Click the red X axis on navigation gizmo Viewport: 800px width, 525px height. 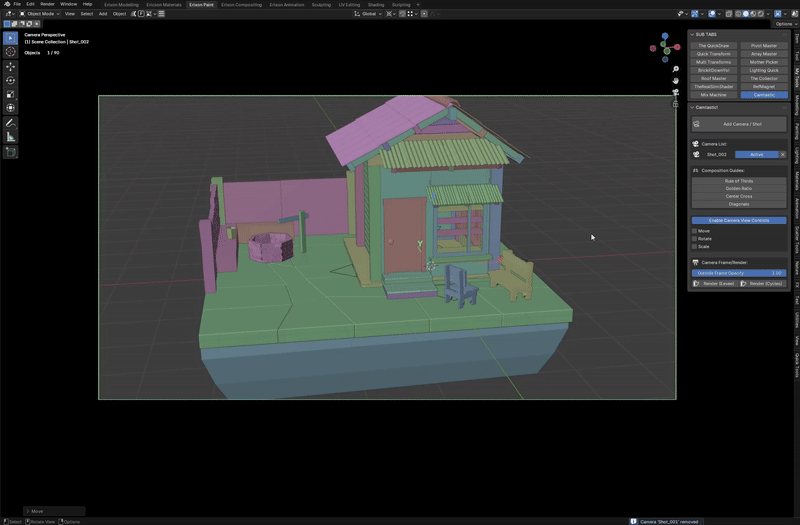point(677,47)
